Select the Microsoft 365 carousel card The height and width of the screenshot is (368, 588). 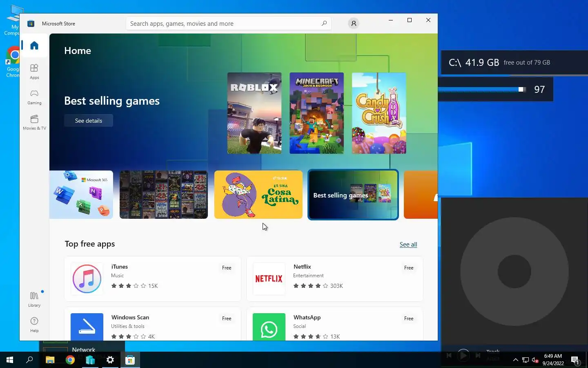click(x=81, y=195)
